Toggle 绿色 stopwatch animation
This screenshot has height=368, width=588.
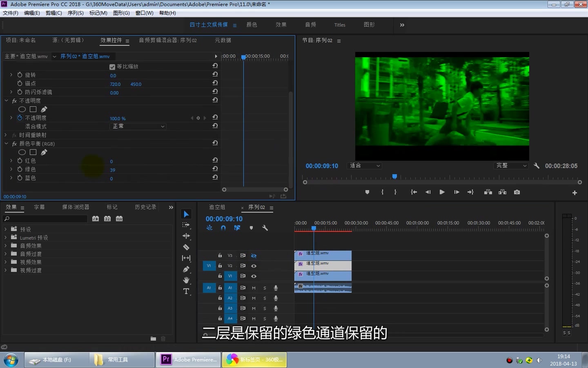pos(20,169)
